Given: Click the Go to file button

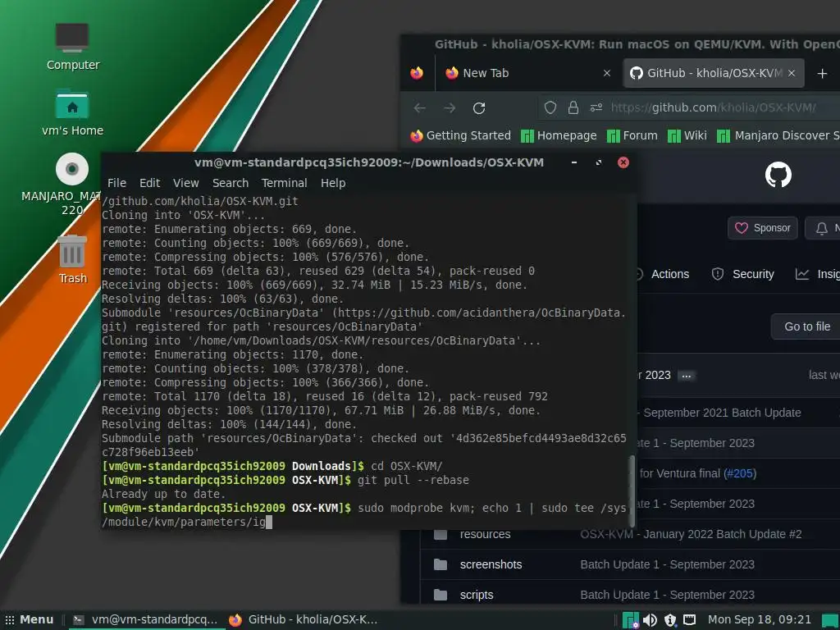Looking at the screenshot, I should (x=806, y=326).
